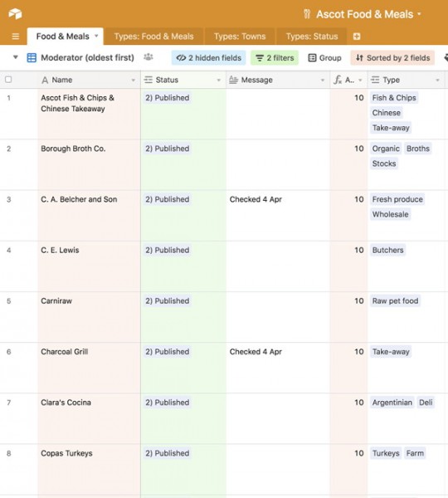Click the grid view icon beside Moderator
This screenshot has width=448, height=498.
(32, 58)
